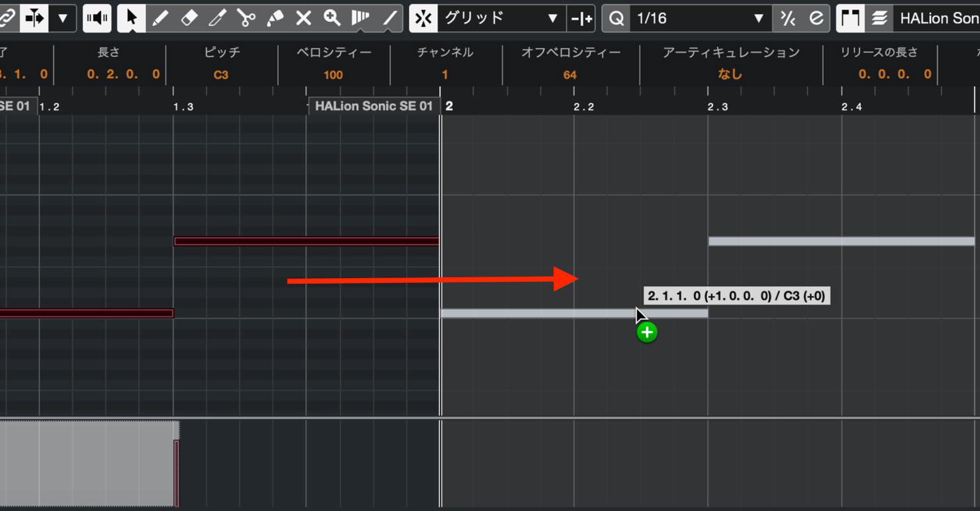Toggle Acoustic Feedback speaker button
This screenshot has height=511, width=980.
coord(97,19)
